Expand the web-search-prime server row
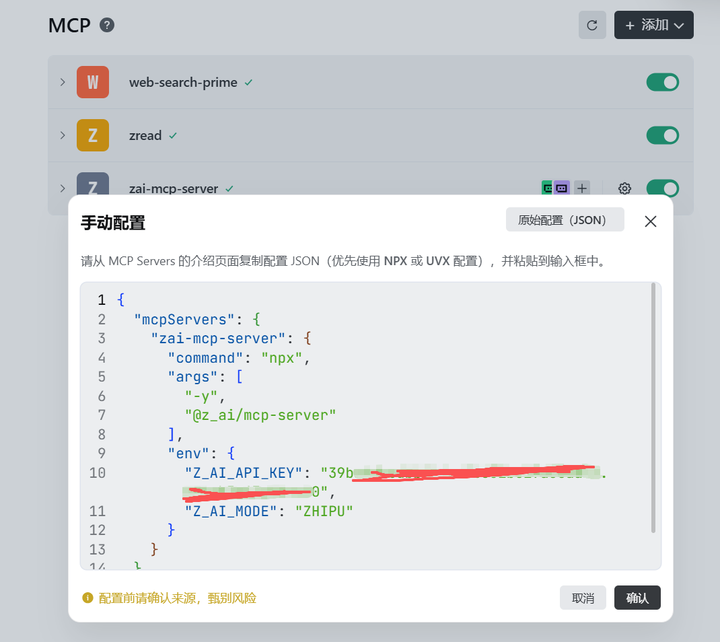The width and height of the screenshot is (720, 642). click(62, 82)
